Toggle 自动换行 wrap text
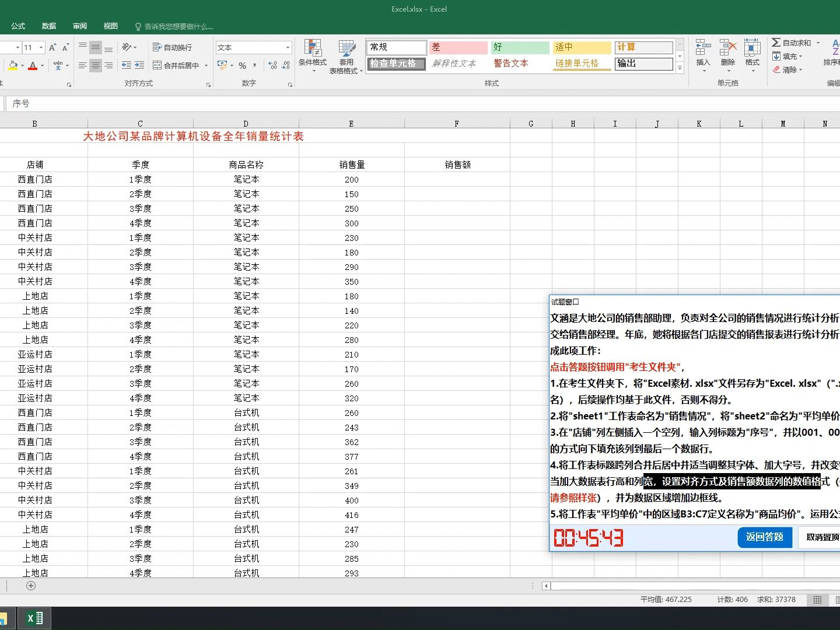 click(x=172, y=47)
